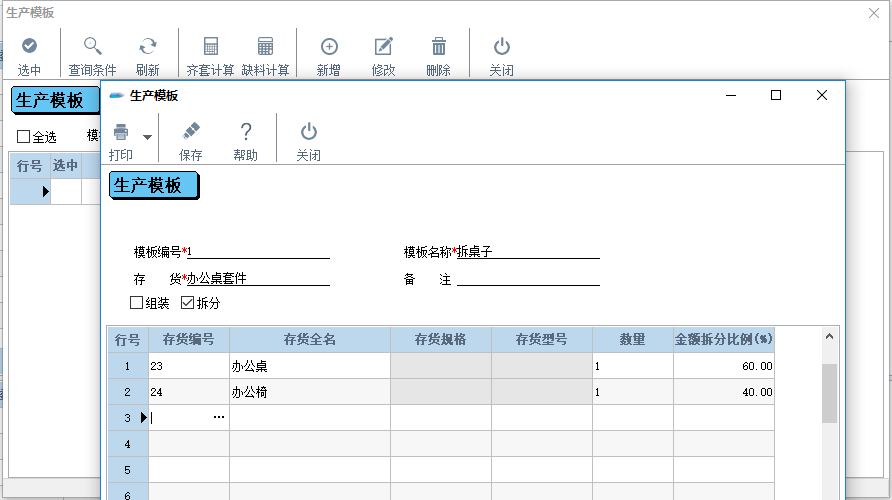This screenshot has height=500, width=892.
Task: Click the grid vertical scrollbar thumb
Action: 829,393
